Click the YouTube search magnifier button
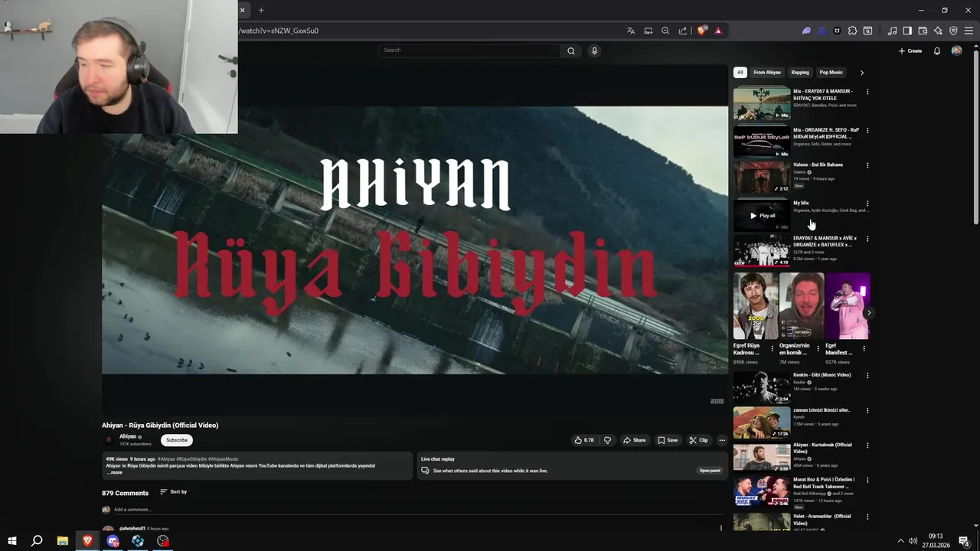The image size is (980, 551). tap(570, 51)
